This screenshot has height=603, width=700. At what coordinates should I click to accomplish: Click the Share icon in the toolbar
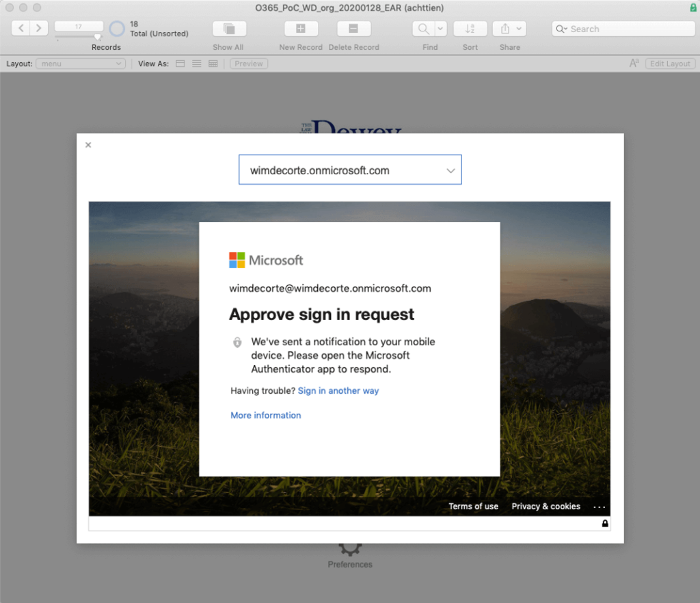pyautogui.click(x=505, y=29)
